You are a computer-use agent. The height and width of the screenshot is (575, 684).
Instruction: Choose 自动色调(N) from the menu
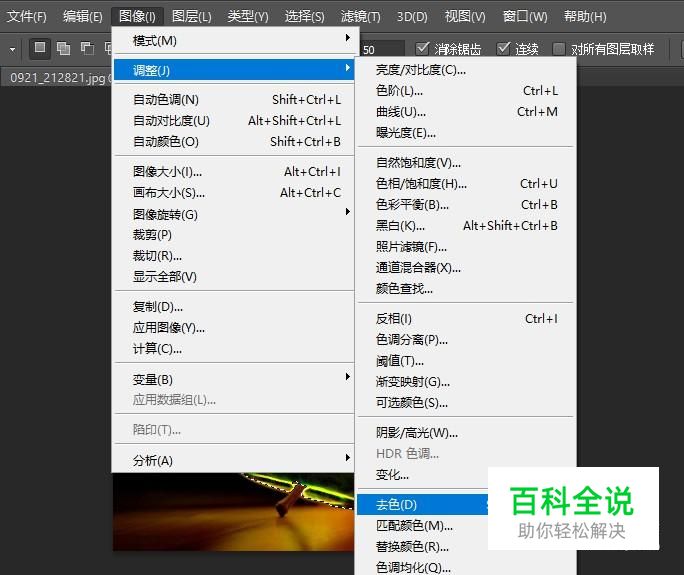click(234, 99)
